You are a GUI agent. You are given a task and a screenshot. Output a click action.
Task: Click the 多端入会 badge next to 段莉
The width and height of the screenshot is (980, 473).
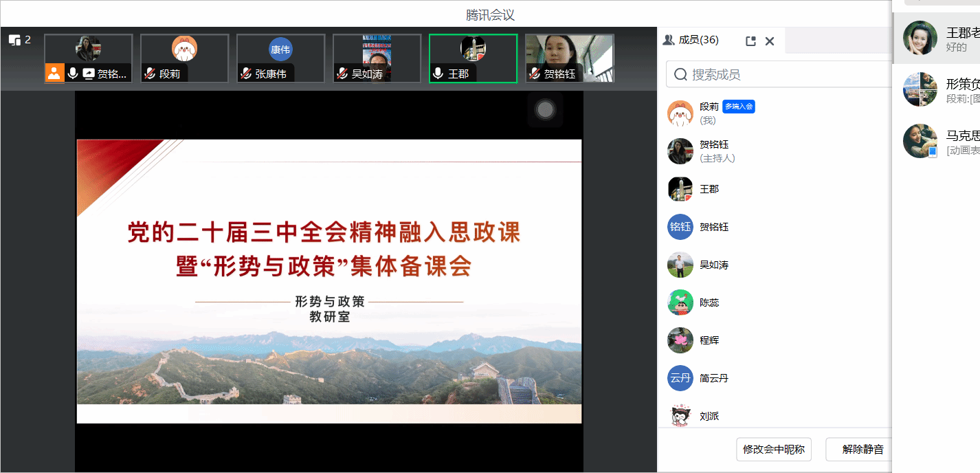[x=738, y=107]
